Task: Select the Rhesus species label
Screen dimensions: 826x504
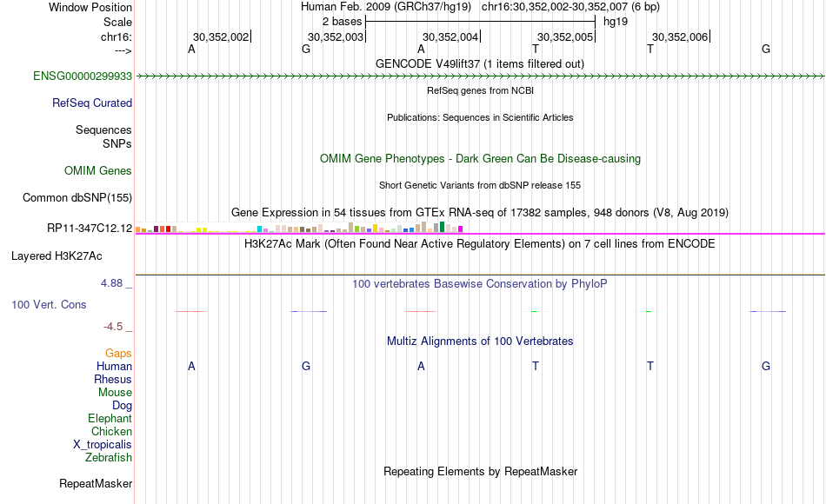Action: pos(113,379)
